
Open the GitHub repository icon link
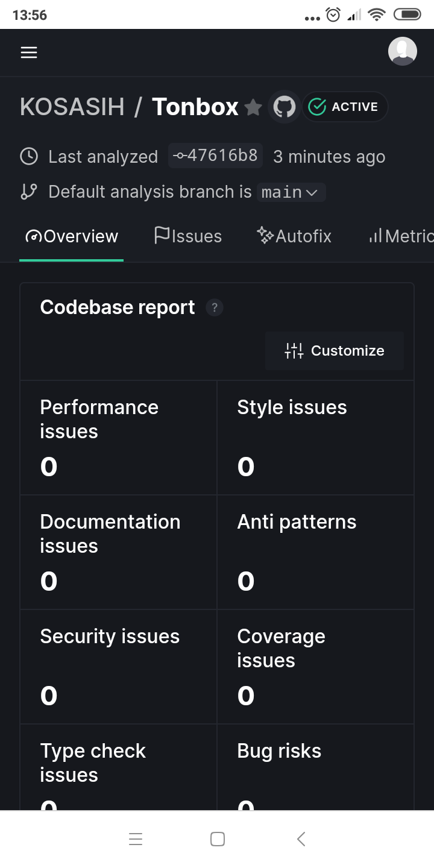(x=285, y=107)
